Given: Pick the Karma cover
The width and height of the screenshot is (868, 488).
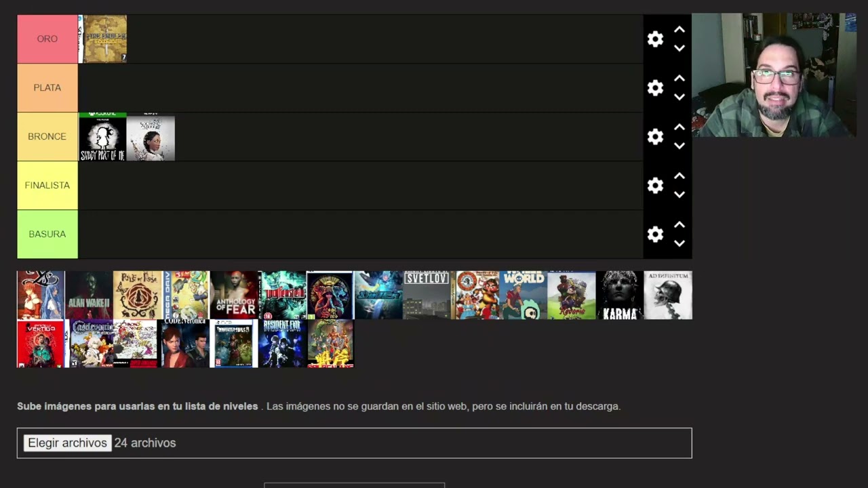Looking at the screenshot, I should click(620, 296).
